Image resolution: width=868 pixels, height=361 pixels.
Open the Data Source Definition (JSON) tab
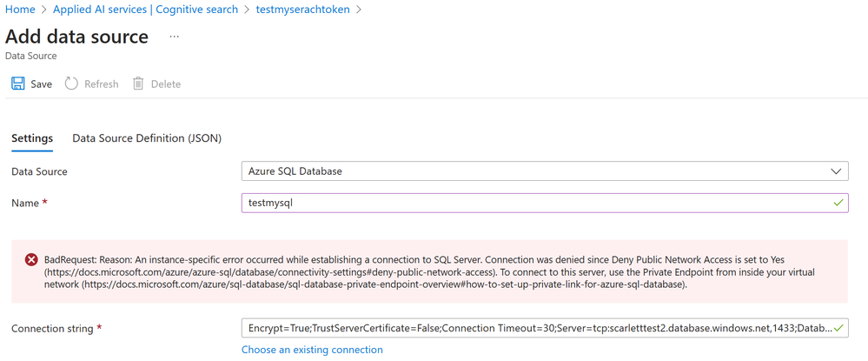147,138
